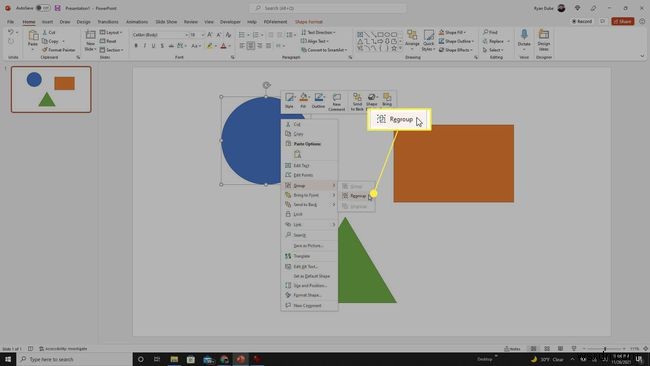
Task: Expand the Section dropdown
Action: (x=112, y=50)
